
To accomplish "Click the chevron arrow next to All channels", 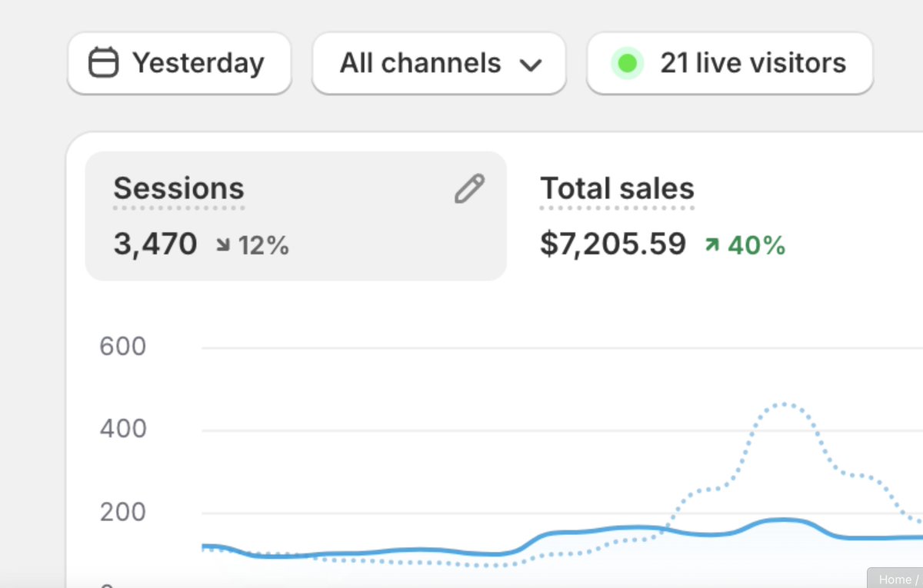I will 531,65.
